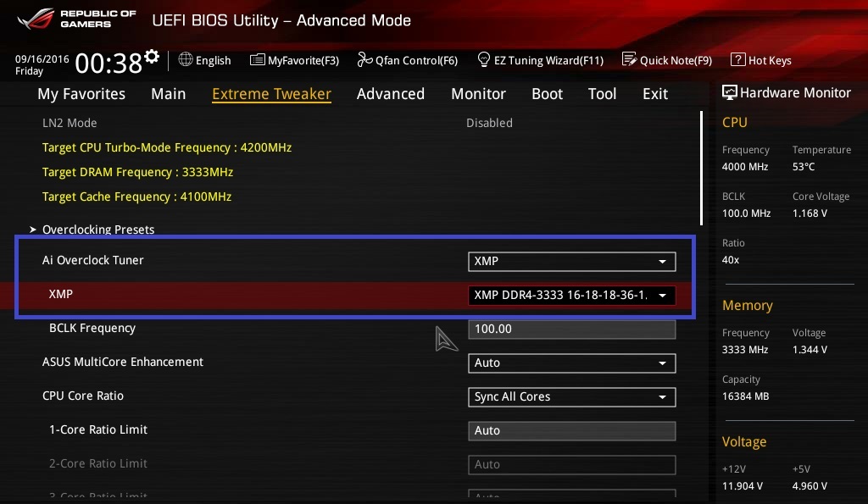
Task: Click the 1-Core Ratio Limit field
Action: tap(572, 431)
